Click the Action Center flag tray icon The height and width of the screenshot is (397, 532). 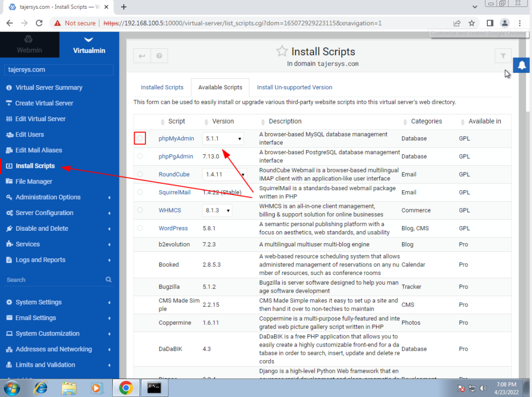coord(461,388)
